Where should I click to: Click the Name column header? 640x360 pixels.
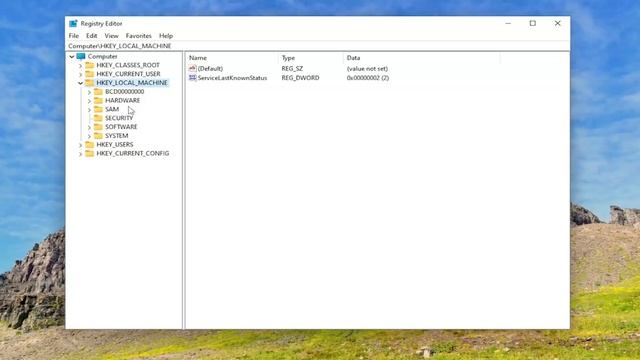[232, 58]
